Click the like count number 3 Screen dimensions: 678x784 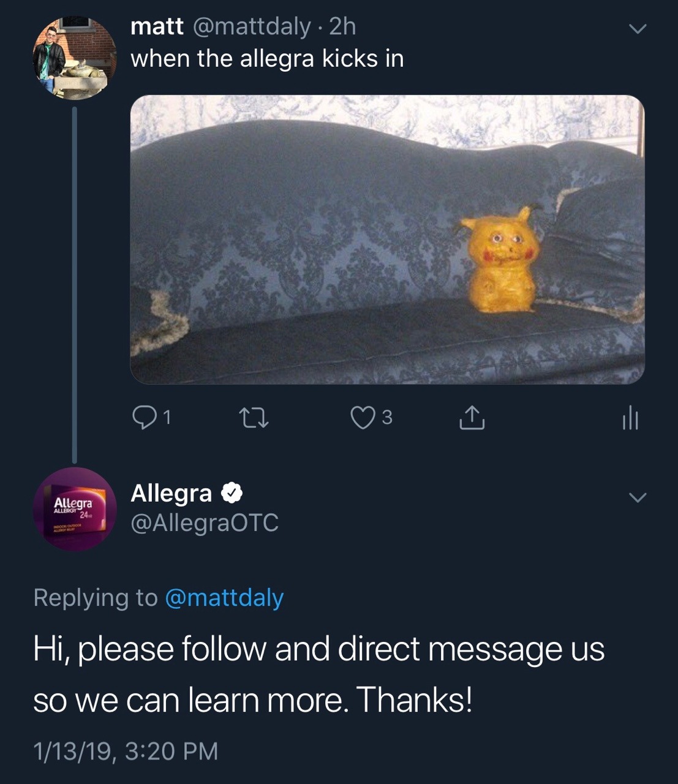pyautogui.click(x=386, y=418)
